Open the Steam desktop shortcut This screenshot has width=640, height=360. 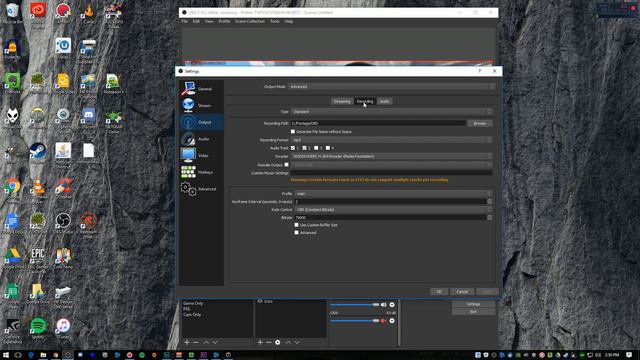pos(38,152)
